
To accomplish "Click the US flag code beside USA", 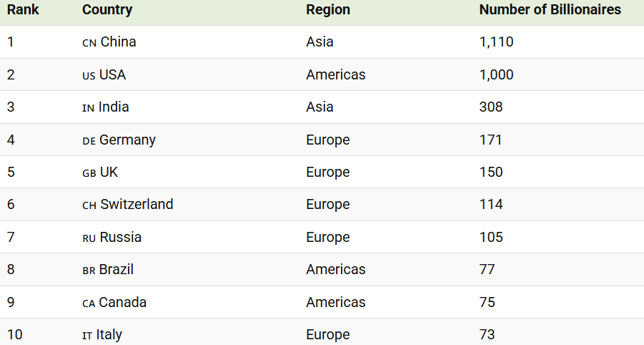I will (x=89, y=76).
